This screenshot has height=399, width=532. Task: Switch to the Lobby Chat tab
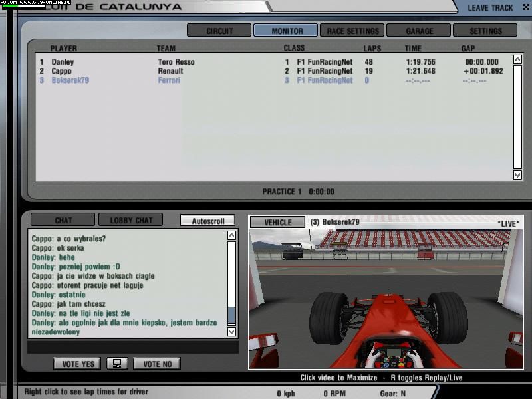(x=131, y=220)
